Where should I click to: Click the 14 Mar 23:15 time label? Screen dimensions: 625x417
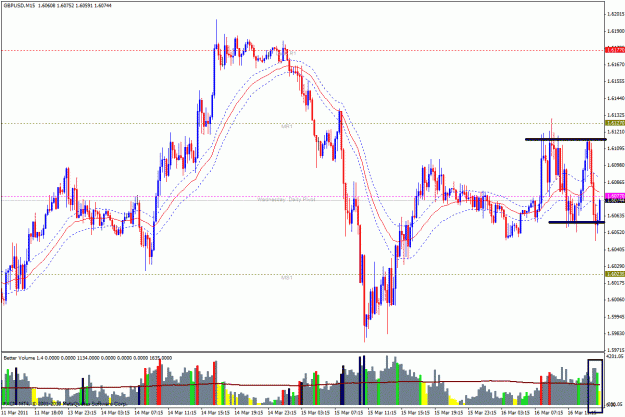pyautogui.click(x=283, y=413)
